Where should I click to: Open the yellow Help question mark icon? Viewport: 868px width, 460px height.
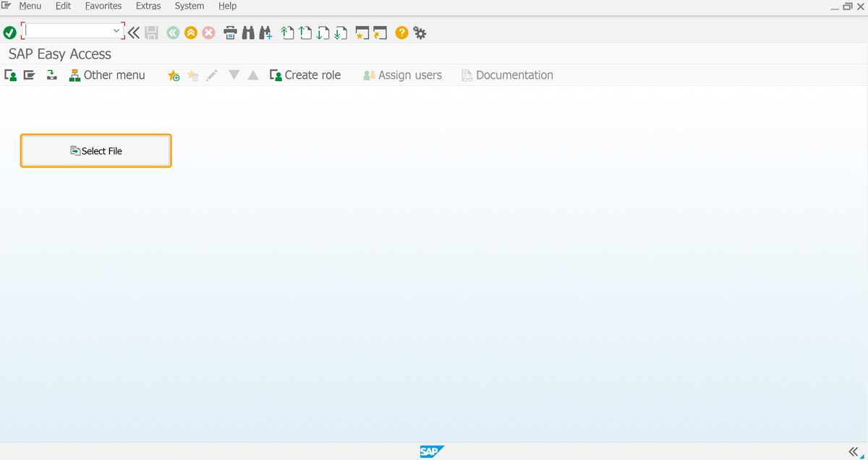tap(401, 33)
